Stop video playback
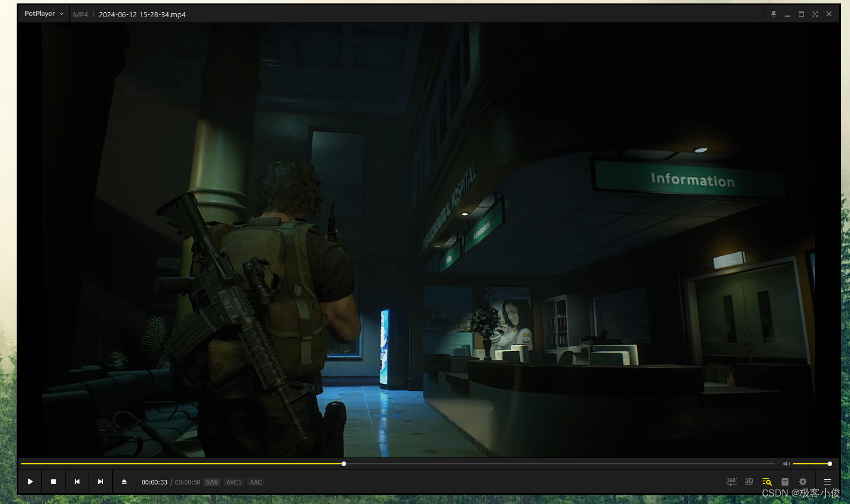 [x=53, y=482]
